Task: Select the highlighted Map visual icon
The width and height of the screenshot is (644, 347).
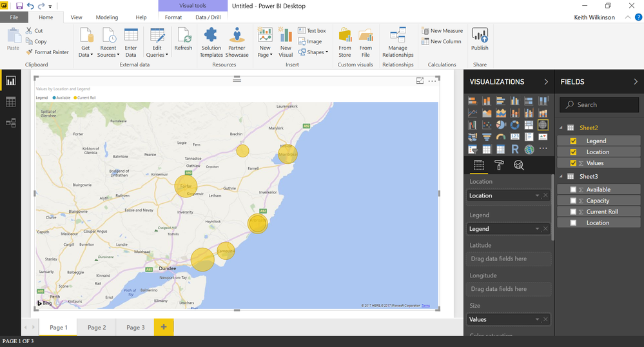Action: (543, 125)
